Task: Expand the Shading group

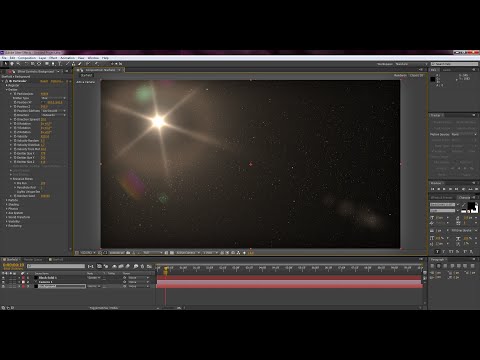Action: (6, 204)
